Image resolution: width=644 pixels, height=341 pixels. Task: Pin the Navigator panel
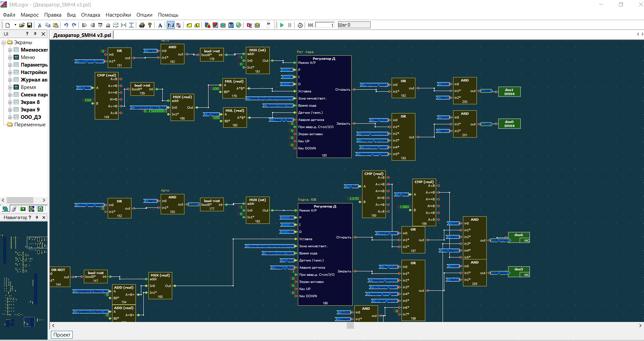click(37, 217)
